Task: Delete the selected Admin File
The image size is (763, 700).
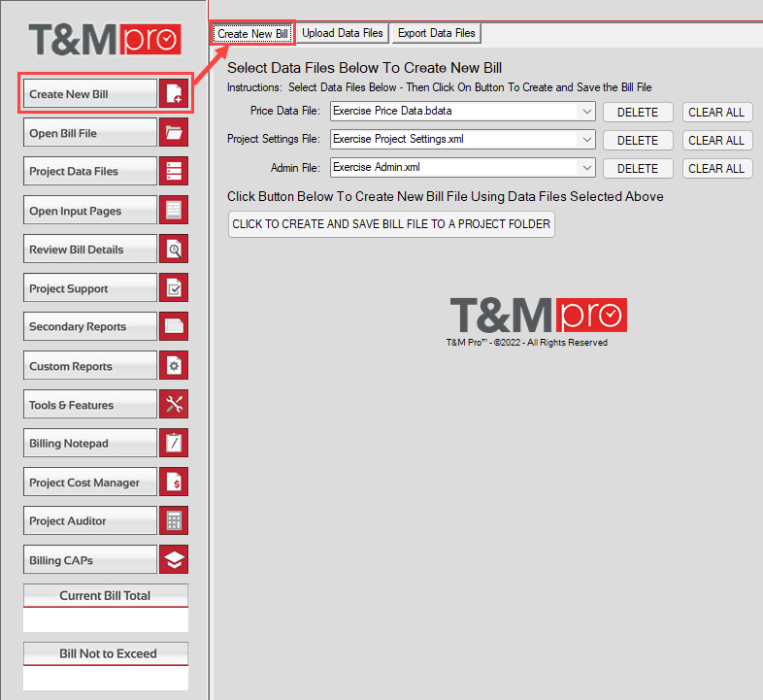Action: (638, 168)
